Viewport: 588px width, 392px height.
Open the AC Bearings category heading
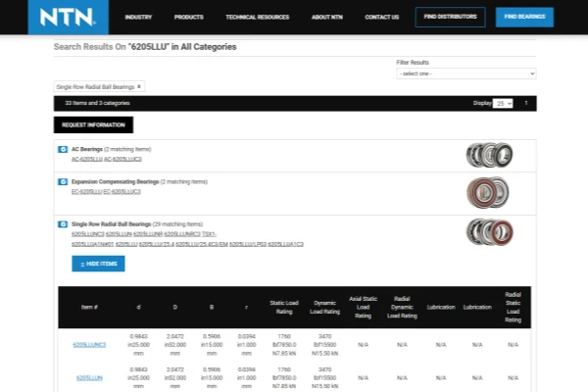click(x=87, y=149)
